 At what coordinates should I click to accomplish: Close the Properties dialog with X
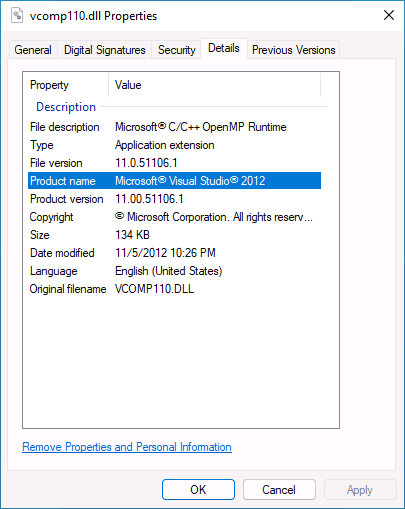click(389, 15)
